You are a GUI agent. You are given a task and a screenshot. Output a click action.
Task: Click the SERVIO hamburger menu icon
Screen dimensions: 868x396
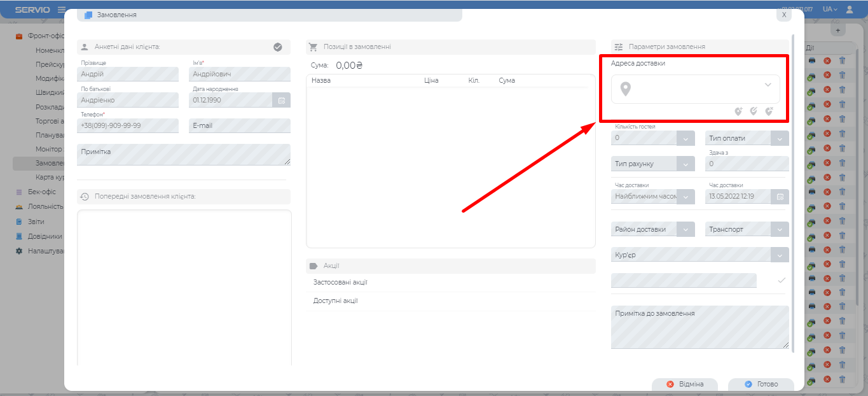click(62, 10)
